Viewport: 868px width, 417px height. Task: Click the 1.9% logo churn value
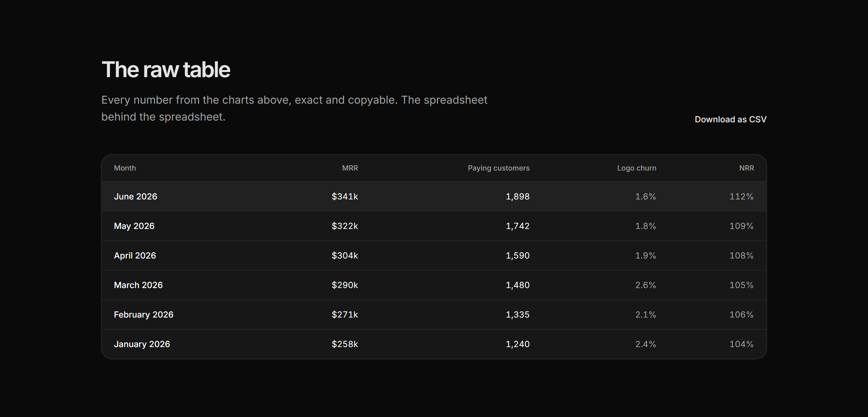coord(646,255)
